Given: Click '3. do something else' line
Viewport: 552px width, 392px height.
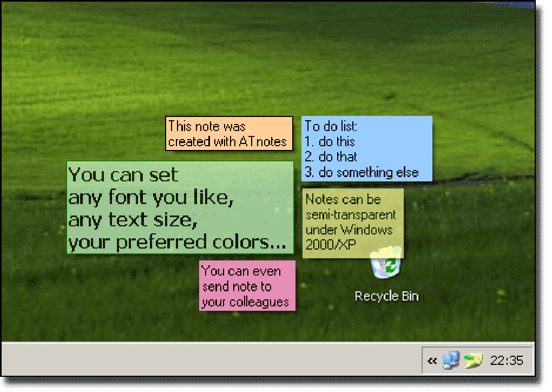Looking at the screenshot, I should (362, 172).
